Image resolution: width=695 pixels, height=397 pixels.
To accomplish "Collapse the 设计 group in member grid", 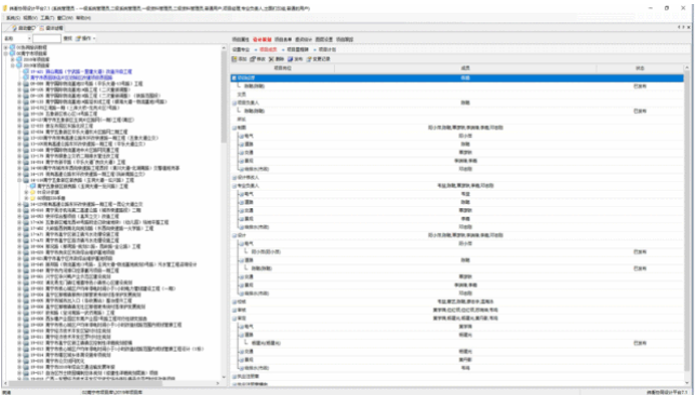I will (234, 235).
